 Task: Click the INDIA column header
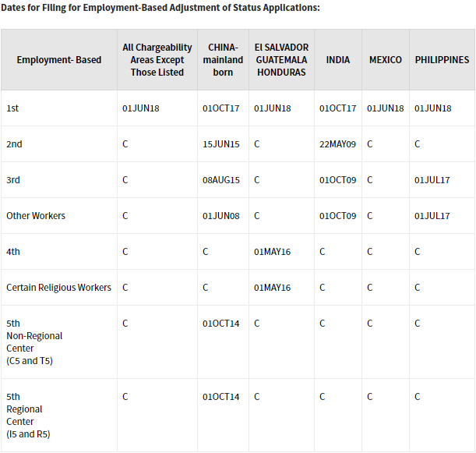click(x=337, y=60)
